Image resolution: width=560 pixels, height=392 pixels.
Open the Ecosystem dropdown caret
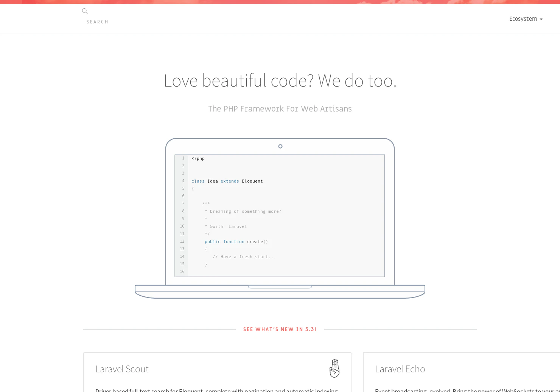click(541, 19)
